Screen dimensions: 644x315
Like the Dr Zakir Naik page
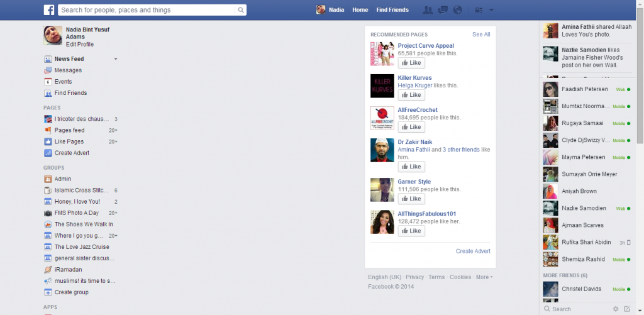coord(411,167)
